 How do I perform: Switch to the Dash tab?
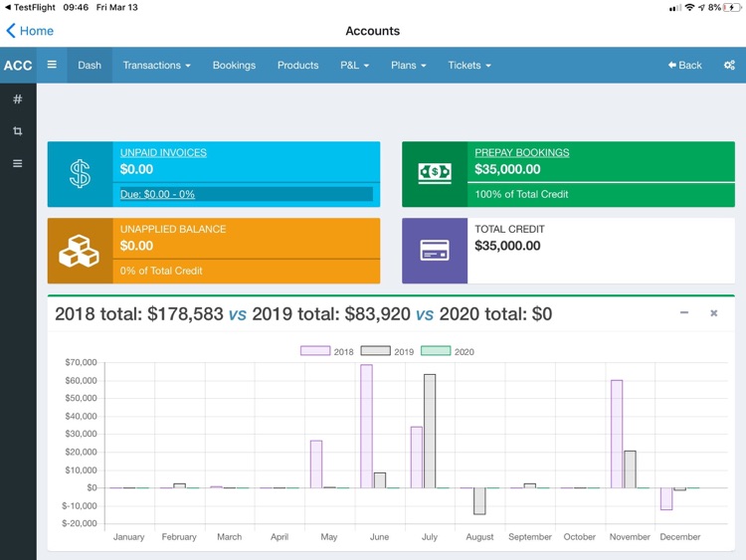tap(90, 66)
